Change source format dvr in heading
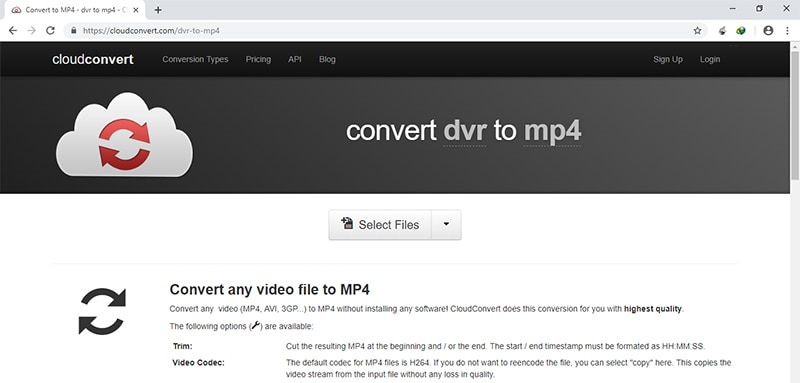The width and height of the screenshot is (800, 383). click(x=464, y=131)
